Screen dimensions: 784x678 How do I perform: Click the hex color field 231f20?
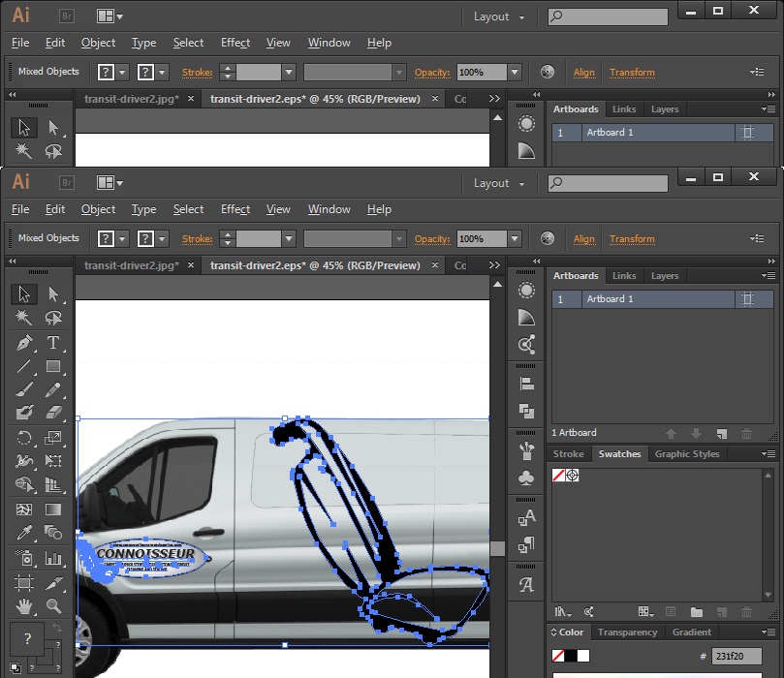[737, 657]
